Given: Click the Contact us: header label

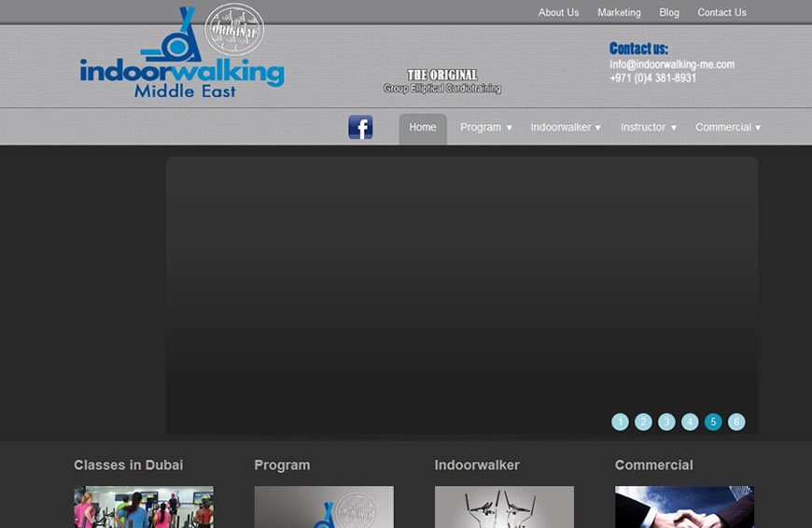Looking at the screenshot, I should click(x=638, y=49).
